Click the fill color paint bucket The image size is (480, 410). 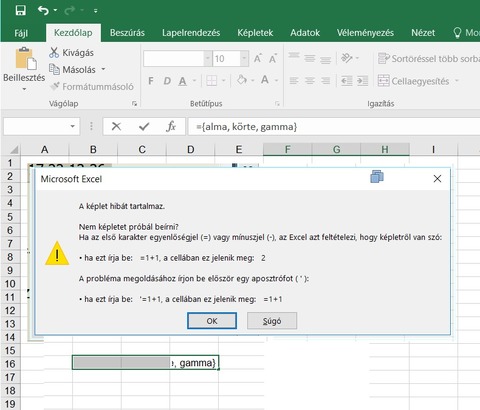[x=242, y=80]
